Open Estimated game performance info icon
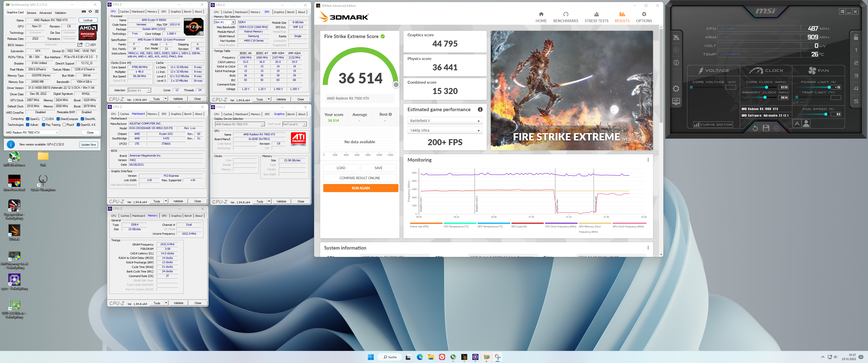The image size is (868, 363). tap(480, 109)
